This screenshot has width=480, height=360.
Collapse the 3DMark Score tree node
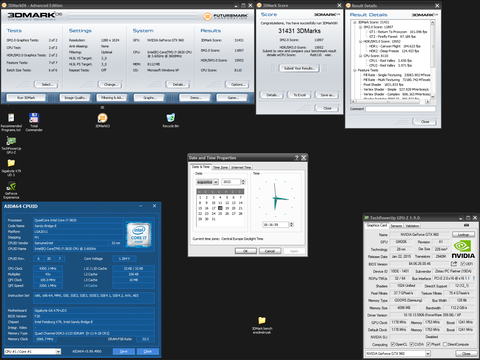point(355,22)
